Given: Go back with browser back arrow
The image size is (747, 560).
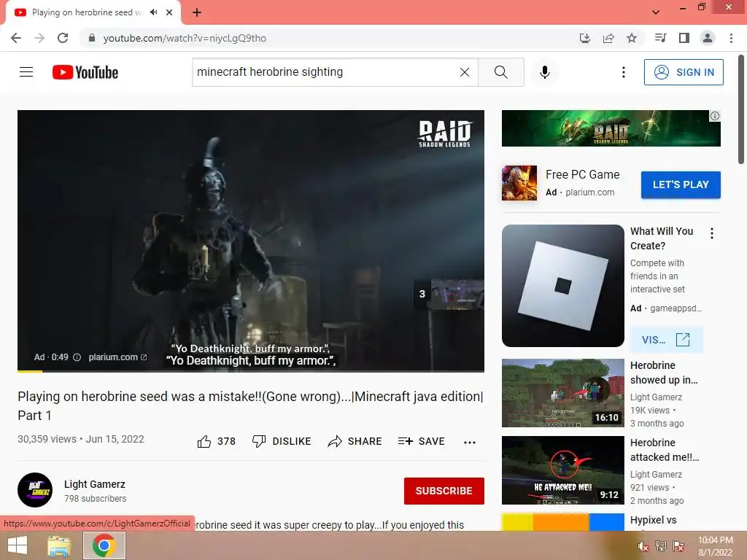Looking at the screenshot, I should click(16, 38).
